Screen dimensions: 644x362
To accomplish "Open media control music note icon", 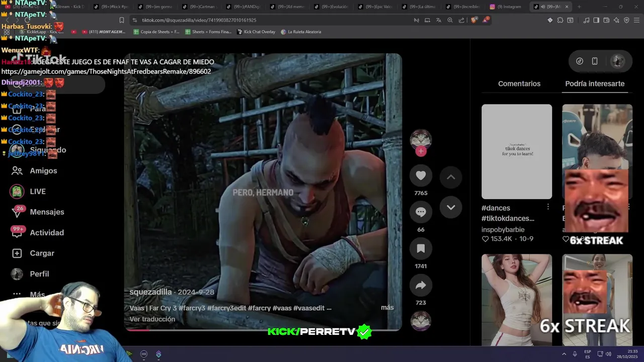I will (x=587, y=20).
